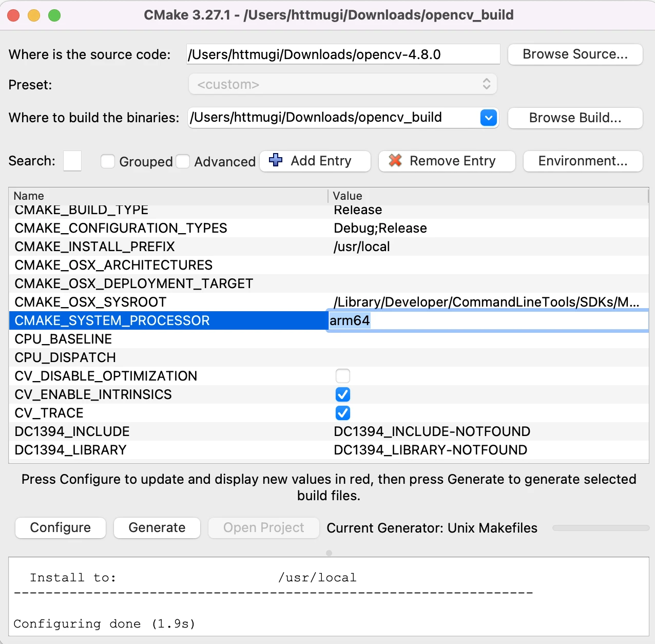Check the CV_DISABLE_OPTIMIZATION checkbox
The image size is (655, 644).
coord(343,376)
